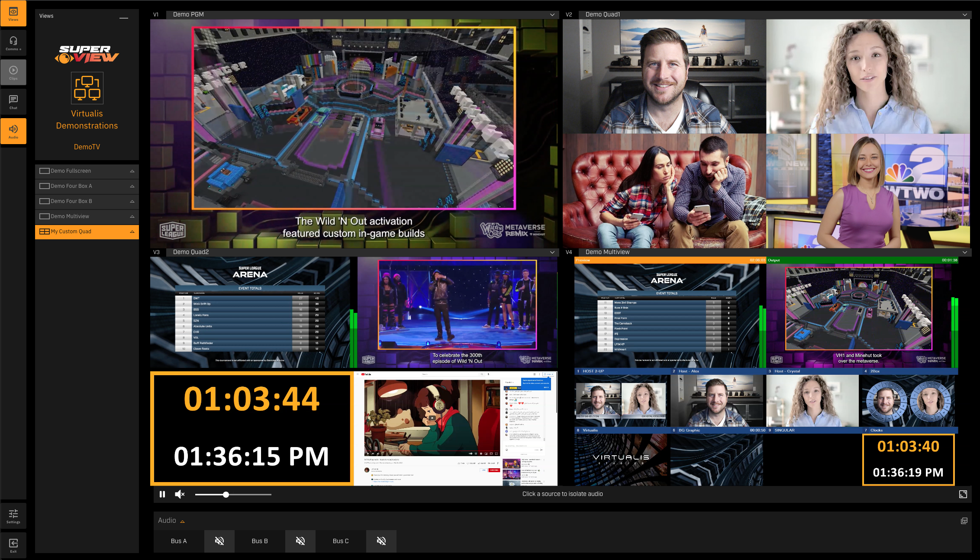Viewport: 980px width, 560px height.
Task: Click the multiview monitors logo icon
Action: coord(87,88)
